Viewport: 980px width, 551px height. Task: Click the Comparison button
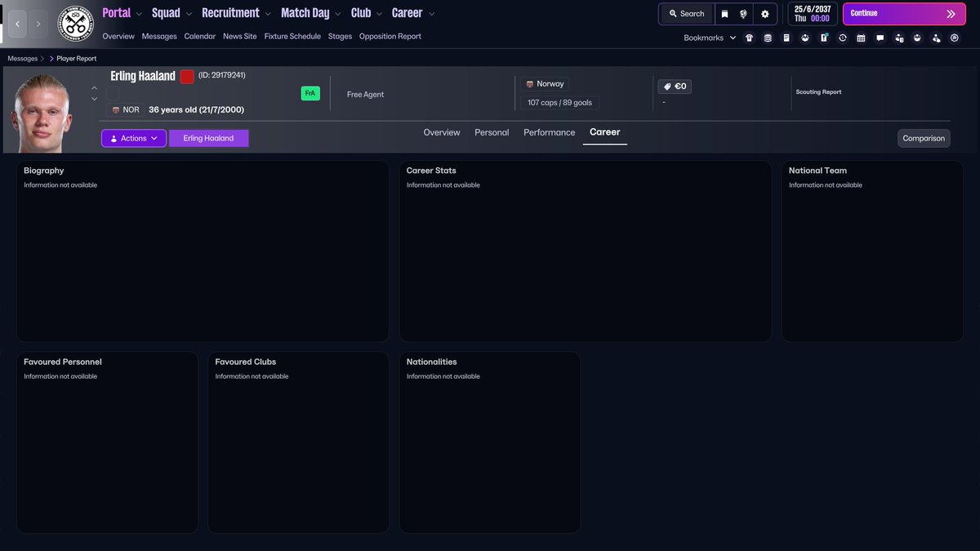click(924, 139)
